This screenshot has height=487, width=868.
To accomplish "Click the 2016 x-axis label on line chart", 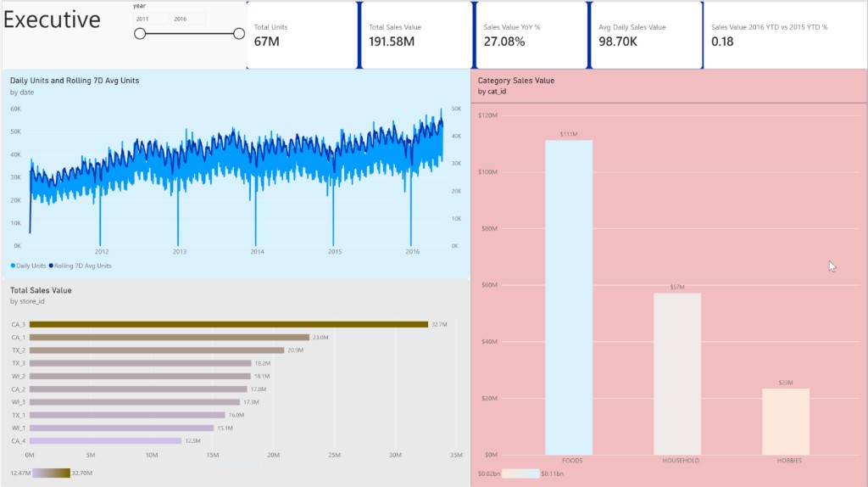I will point(413,251).
